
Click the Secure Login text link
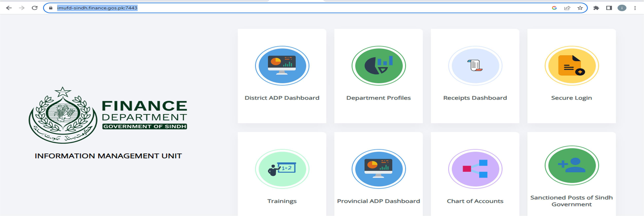pyautogui.click(x=572, y=98)
